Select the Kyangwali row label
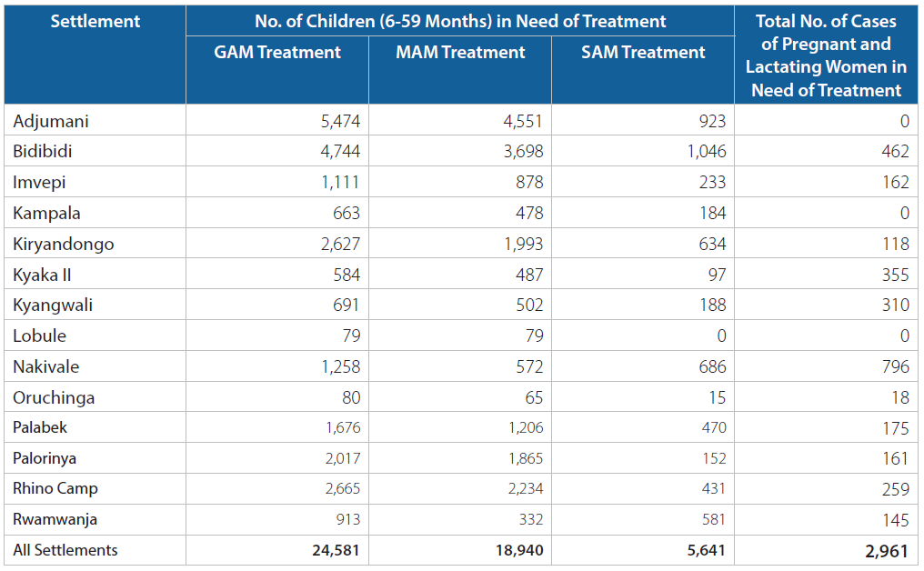 (53, 306)
